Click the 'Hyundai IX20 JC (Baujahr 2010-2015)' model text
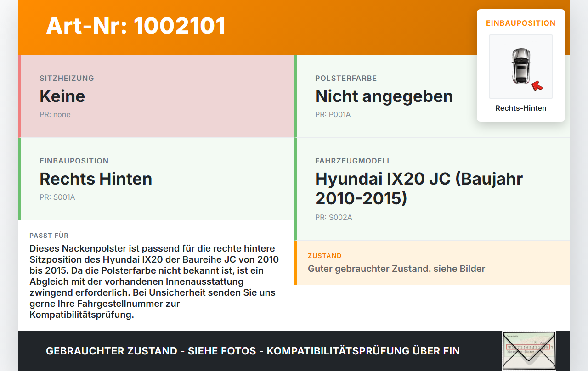 pyautogui.click(x=419, y=188)
